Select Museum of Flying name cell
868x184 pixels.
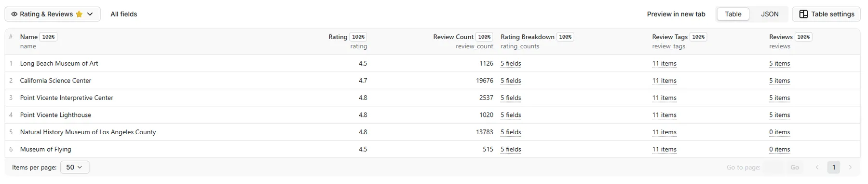click(45, 149)
